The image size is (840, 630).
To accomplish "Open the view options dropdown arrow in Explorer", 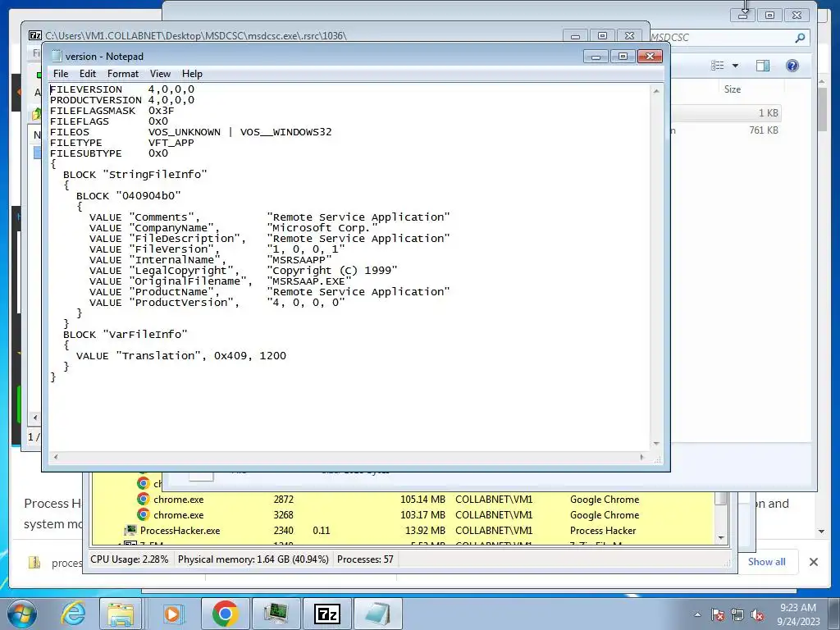I will (x=736, y=66).
